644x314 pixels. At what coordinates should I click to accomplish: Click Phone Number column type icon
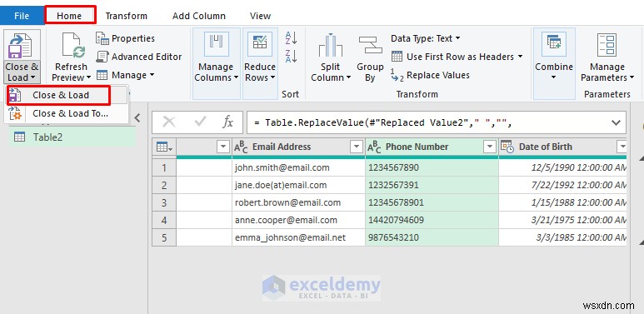click(374, 147)
